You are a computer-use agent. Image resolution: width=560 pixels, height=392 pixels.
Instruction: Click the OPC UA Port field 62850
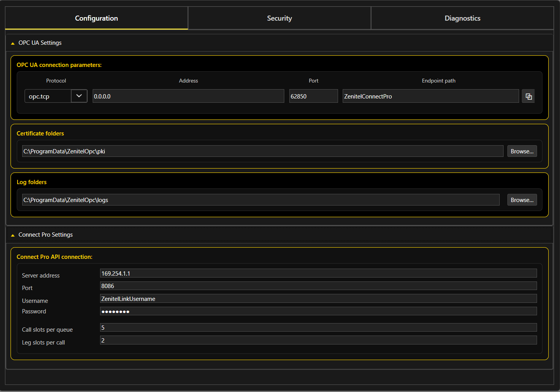point(313,96)
